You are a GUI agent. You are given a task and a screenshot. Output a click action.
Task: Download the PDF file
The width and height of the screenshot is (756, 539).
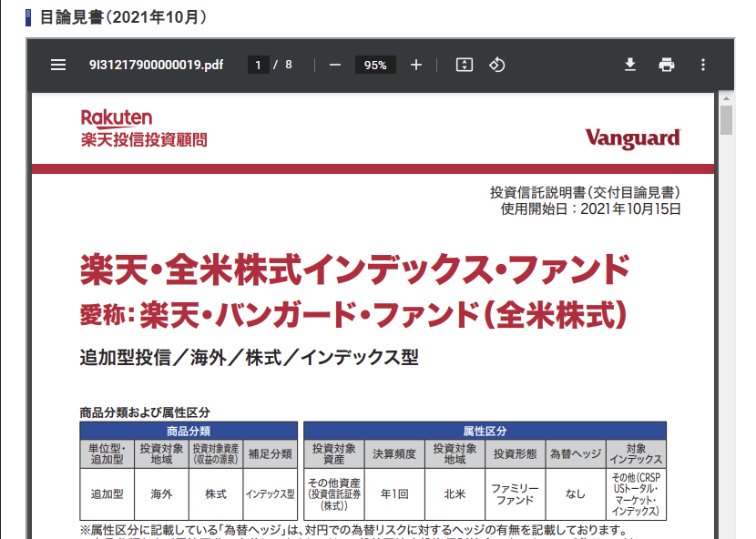click(x=630, y=65)
